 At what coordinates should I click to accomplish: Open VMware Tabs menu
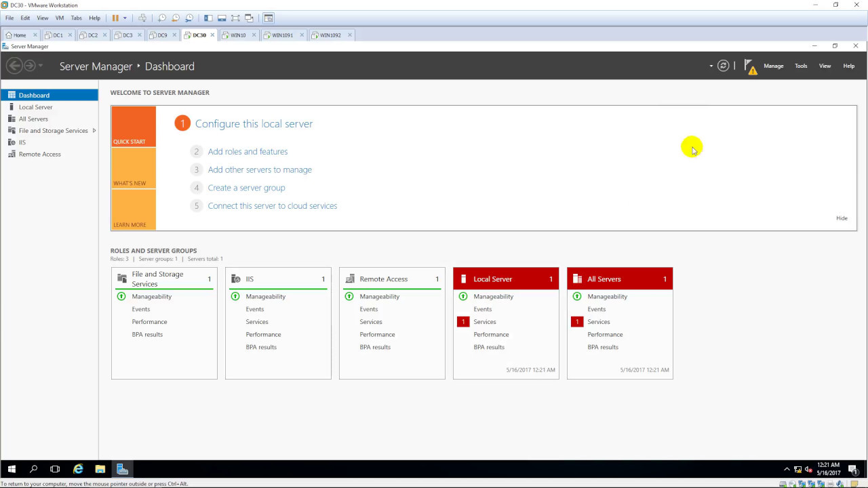click(77, 18)
